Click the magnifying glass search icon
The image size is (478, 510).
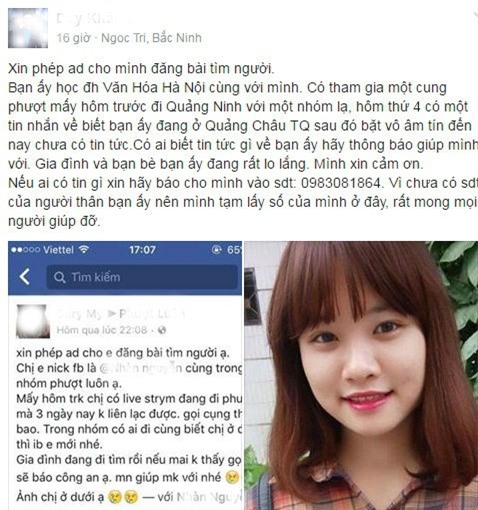60,277
